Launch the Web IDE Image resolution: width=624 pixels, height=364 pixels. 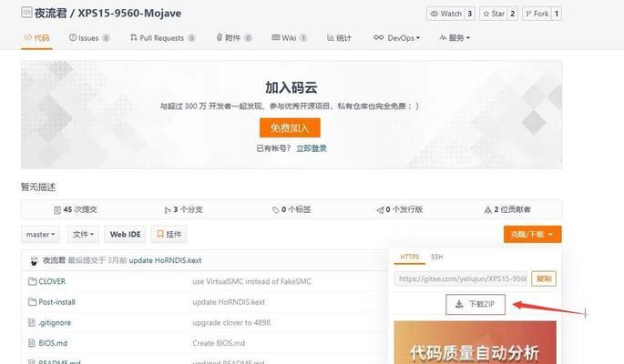click(125, 234)
